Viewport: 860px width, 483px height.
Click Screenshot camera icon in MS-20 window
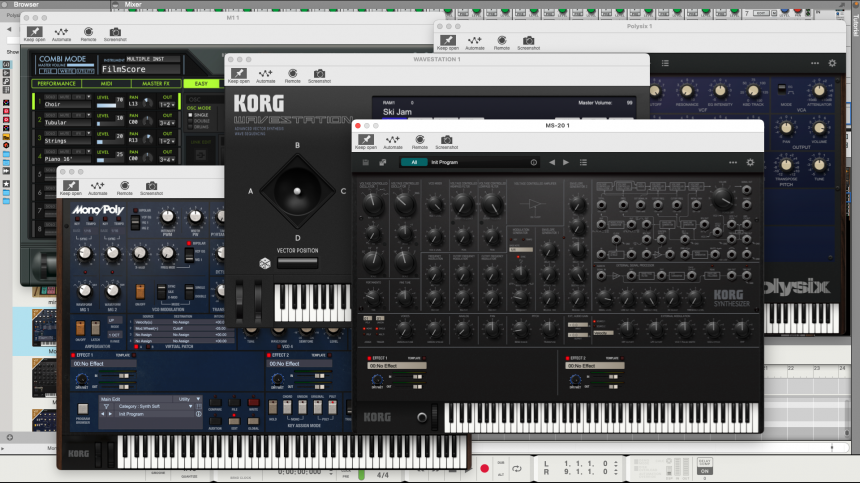tap(446, 140)
